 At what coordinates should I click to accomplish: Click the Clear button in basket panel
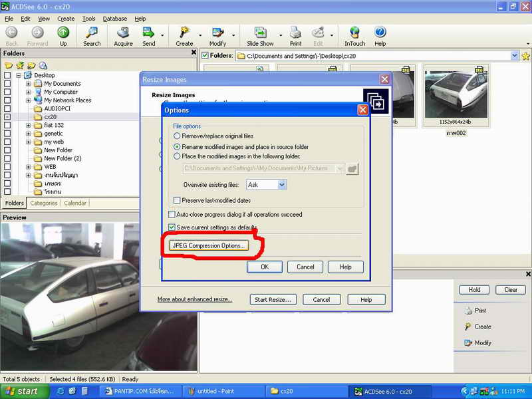[511, 290]
